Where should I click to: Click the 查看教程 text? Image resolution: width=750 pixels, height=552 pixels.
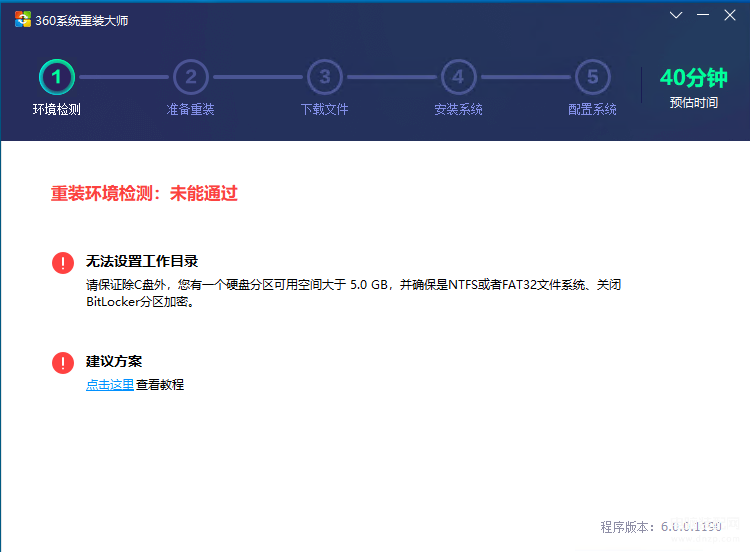[x=160, y=385]
